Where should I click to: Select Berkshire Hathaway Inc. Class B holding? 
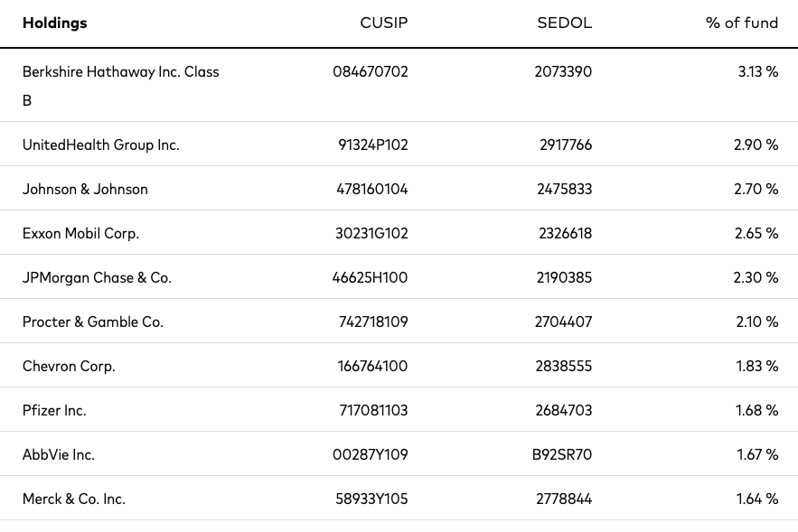(120, 72)
